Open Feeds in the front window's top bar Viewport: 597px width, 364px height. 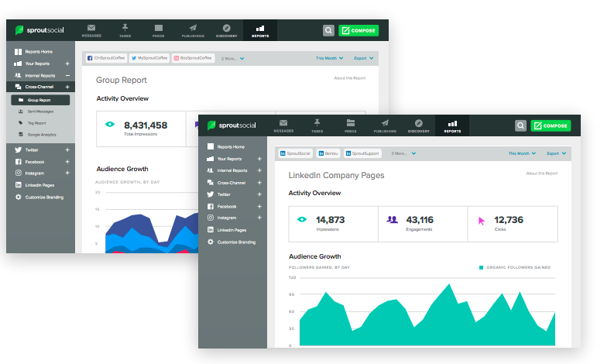point(351,125)
